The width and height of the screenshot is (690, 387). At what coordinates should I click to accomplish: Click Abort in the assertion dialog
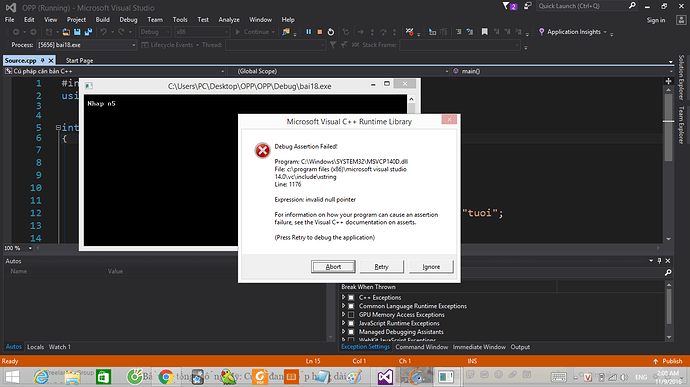point(333,267)
